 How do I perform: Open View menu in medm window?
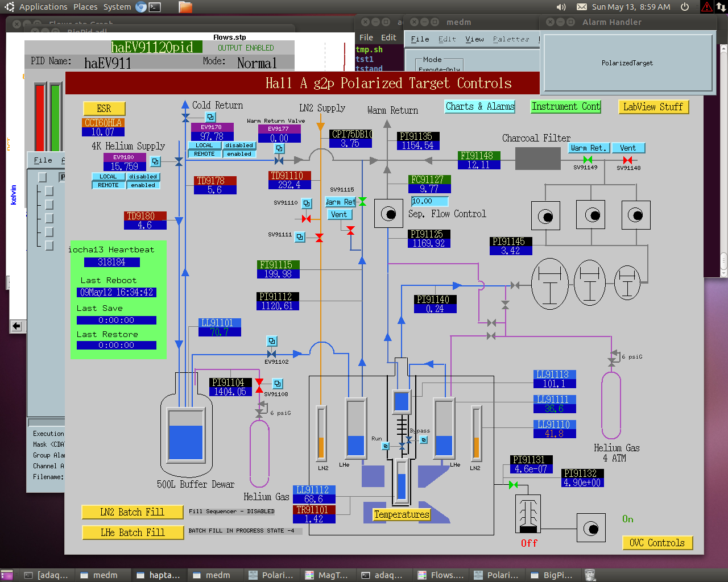(x=474, y=39)
